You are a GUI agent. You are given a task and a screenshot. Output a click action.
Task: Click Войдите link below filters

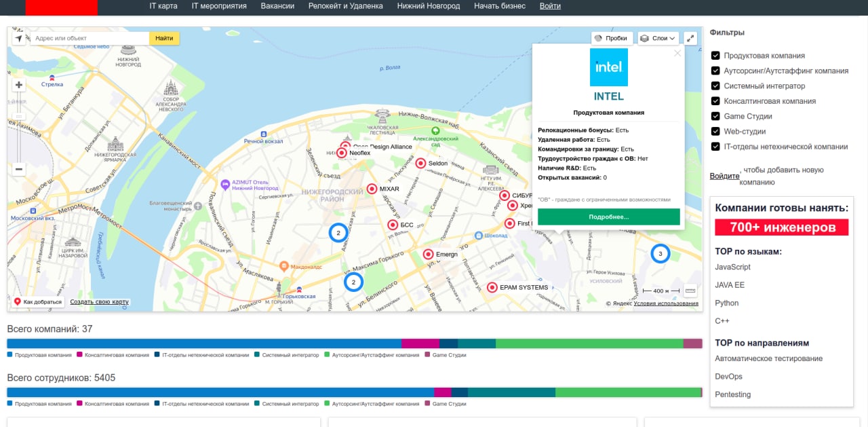coord(725,176)
